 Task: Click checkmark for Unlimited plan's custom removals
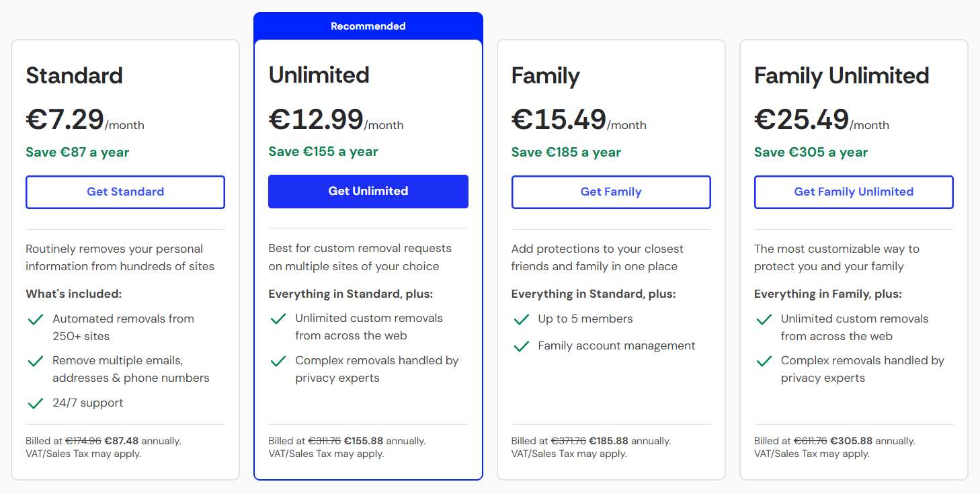tap(278, 319)
